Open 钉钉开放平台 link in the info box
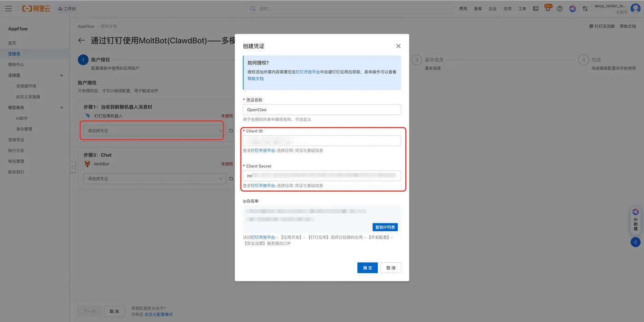The height and width of the screenshot is (322, 644). [308, 72]
